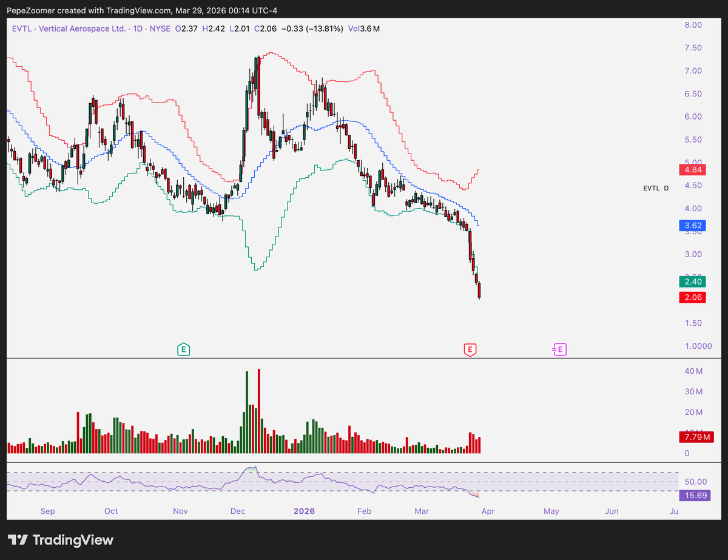The height and width of the screenshot is (560, 728).
Task: Click the EVTL D symbol label
Action: pos(656,188)
